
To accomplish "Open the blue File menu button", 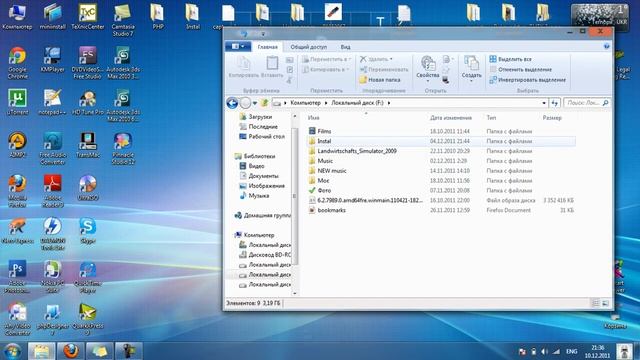I will pos(238,47).
